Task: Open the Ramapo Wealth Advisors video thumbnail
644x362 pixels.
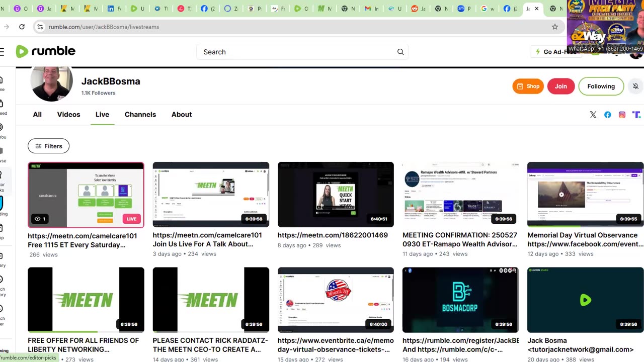Action: tap(460, 195)
